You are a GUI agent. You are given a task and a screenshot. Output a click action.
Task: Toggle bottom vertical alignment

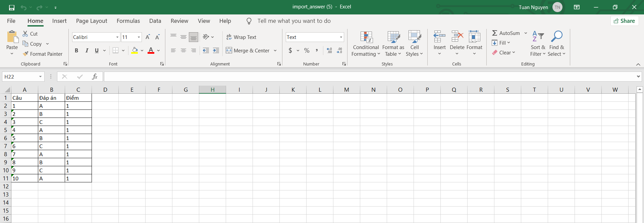[194, 37]
